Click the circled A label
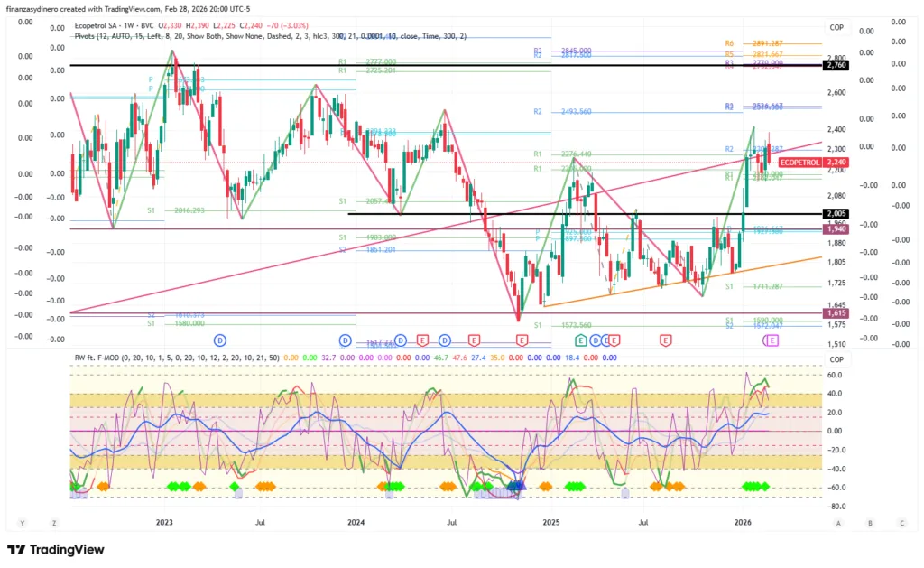 point(838,523)
